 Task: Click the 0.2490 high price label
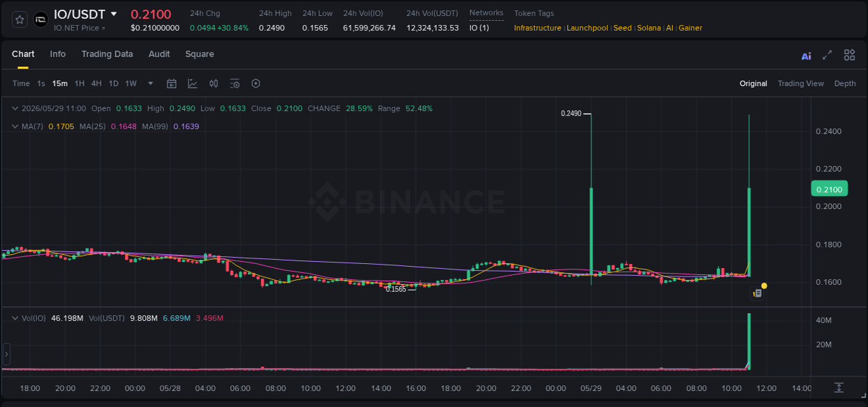coord(571,113)
